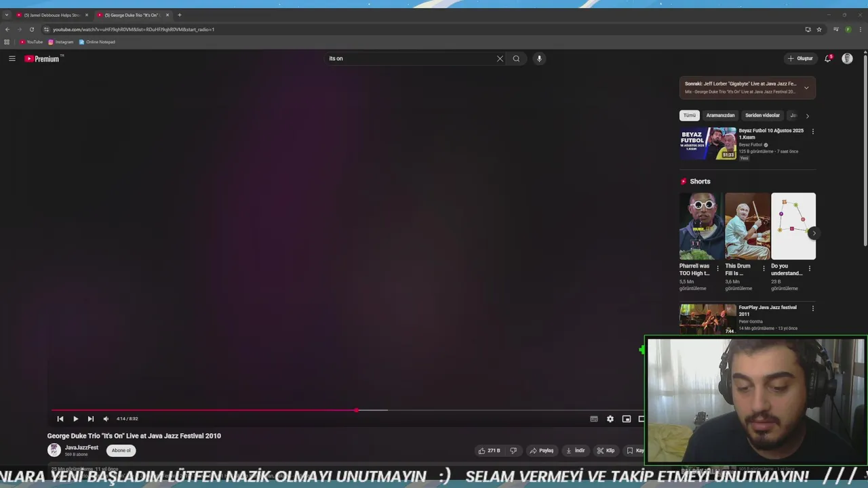
Task: Close the Jamel Debbouze tab
Action: [x=86, y=15]
